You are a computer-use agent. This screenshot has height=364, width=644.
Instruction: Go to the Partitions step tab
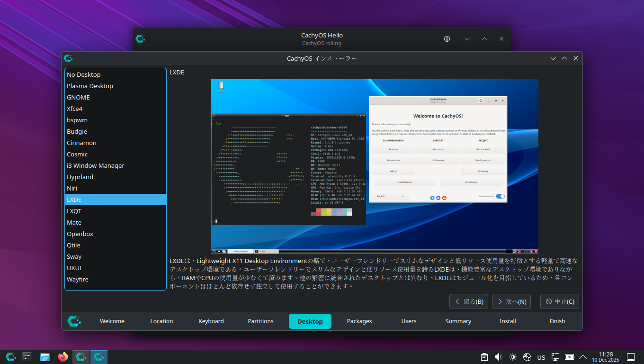click(x=260, y=321)
